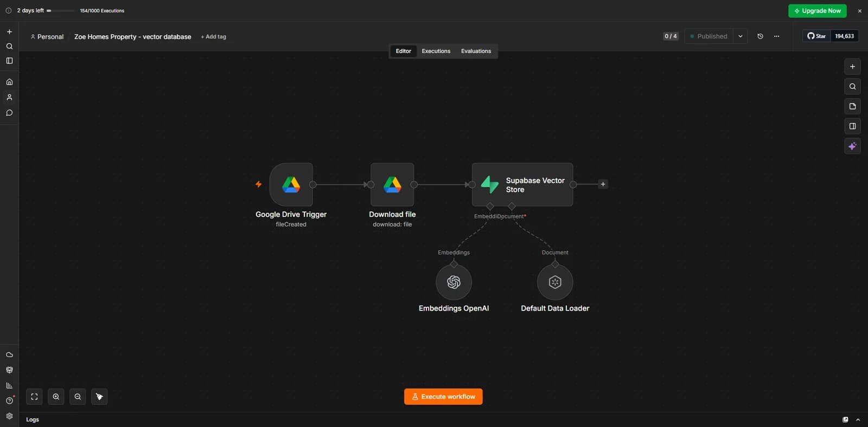Screen dimensions: 868x427
Task: Click the add node plus button at canvas top right
Action: point(852,67)
